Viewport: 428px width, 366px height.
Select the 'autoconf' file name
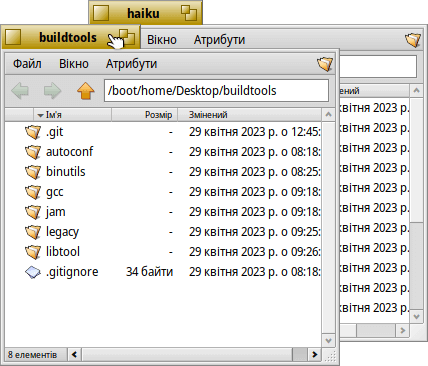click(69, 152)
